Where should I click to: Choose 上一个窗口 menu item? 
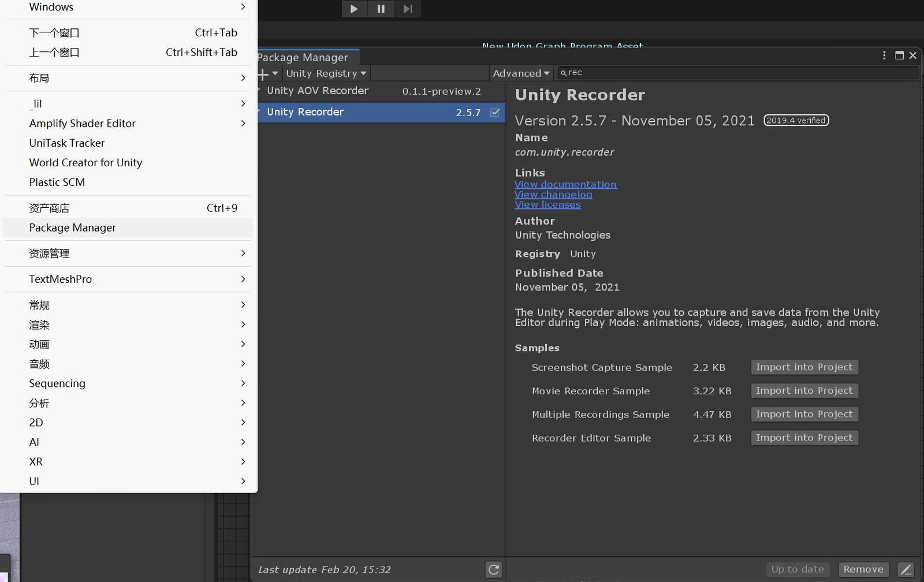[x=128, y=53]
